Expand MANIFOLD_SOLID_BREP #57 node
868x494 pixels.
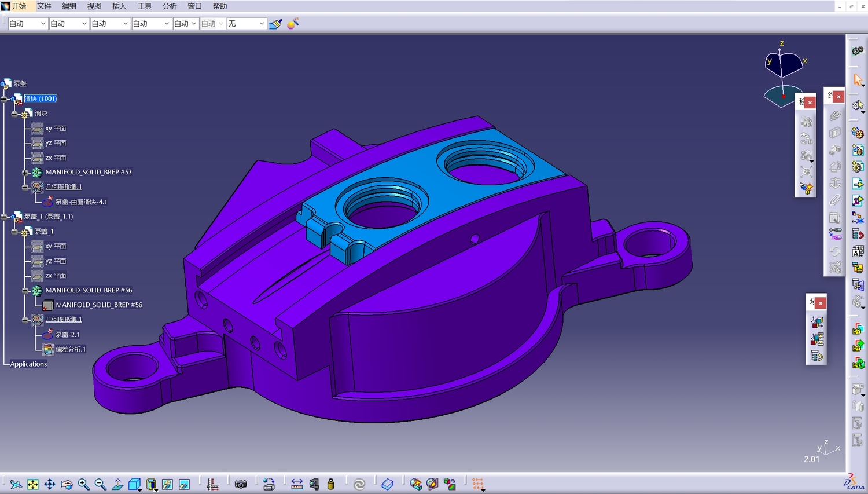(25, 173)
